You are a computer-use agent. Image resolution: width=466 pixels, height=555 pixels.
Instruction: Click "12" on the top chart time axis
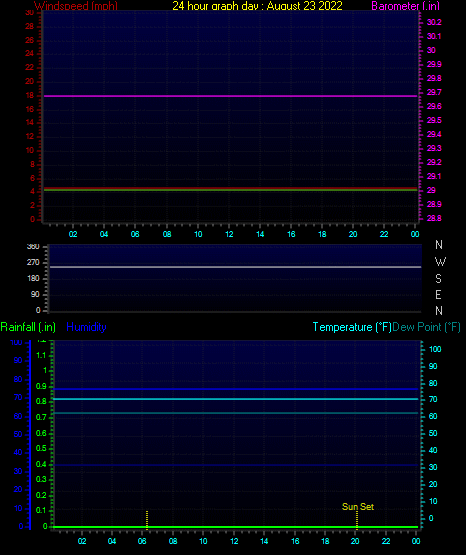[229, 234]
